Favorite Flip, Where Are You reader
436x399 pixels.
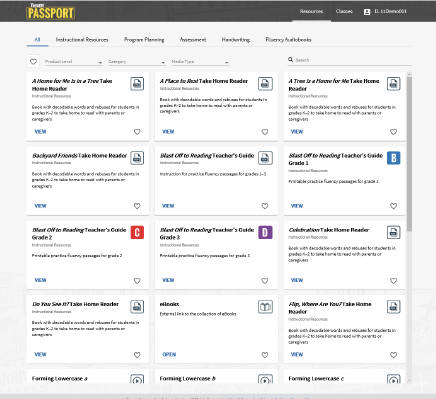tap(393, 355)
